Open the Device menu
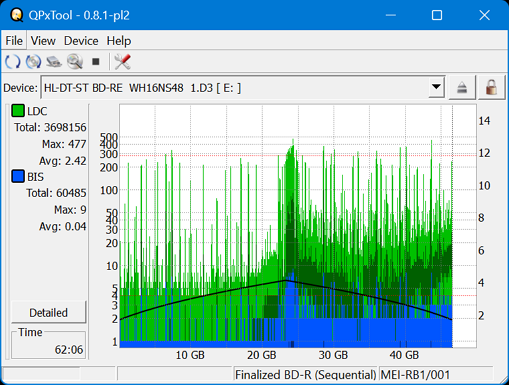The width and height of the screenshot is (509, 385). 81,41
